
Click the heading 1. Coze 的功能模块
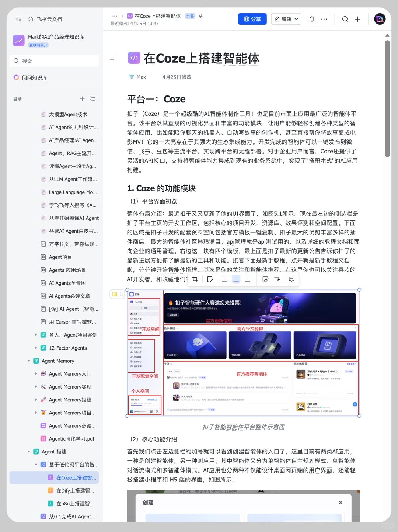pos(161,188)
